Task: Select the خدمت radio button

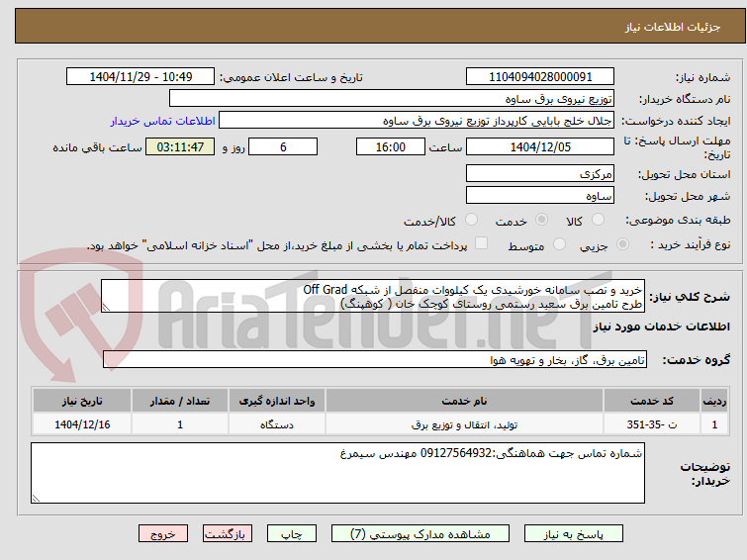Action: [541, 220]
